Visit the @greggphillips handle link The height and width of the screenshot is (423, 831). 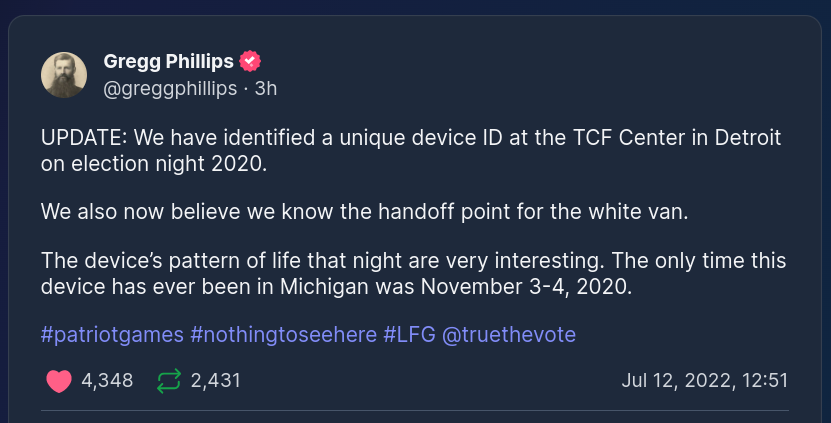click(x=170, y=88)
